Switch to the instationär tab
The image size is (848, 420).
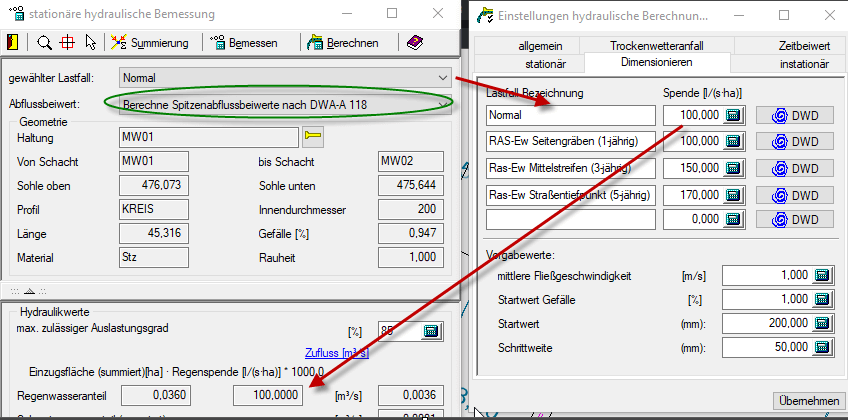pos(804,63)
